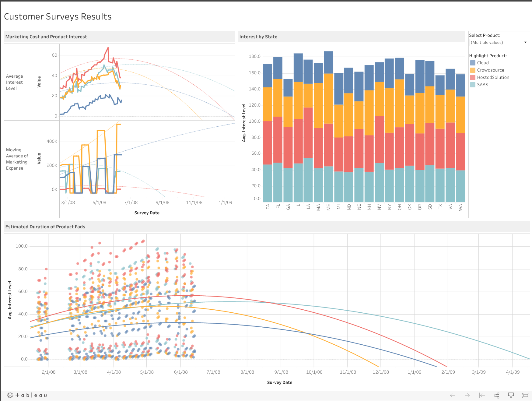Click the 180.0 axis value on state chart
The image size is (532, 401).
tap(255, 56)
